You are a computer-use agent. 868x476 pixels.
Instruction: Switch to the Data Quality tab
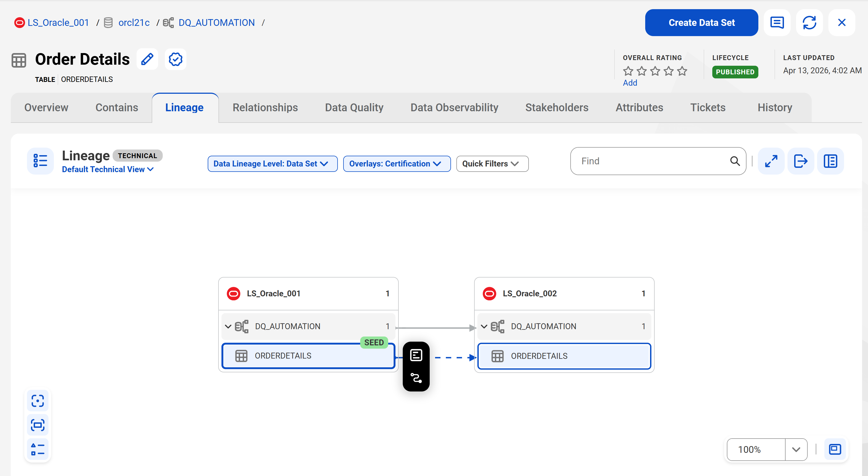(354, 107)
